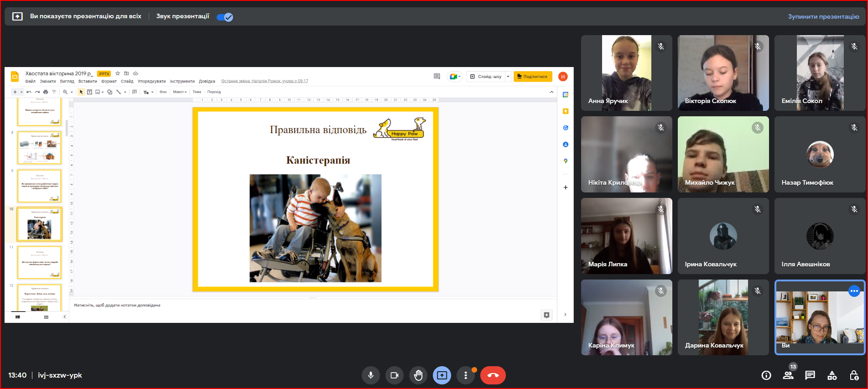Choose the Select cursor tool
Viewport: 868px width, 389px height.
(x=81, y=92)
